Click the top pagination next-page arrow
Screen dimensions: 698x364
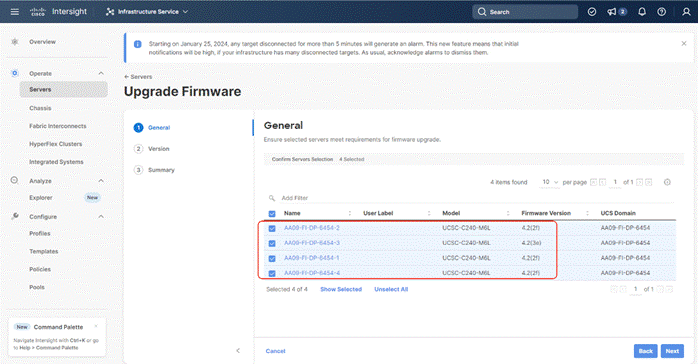tap(640, 182)
